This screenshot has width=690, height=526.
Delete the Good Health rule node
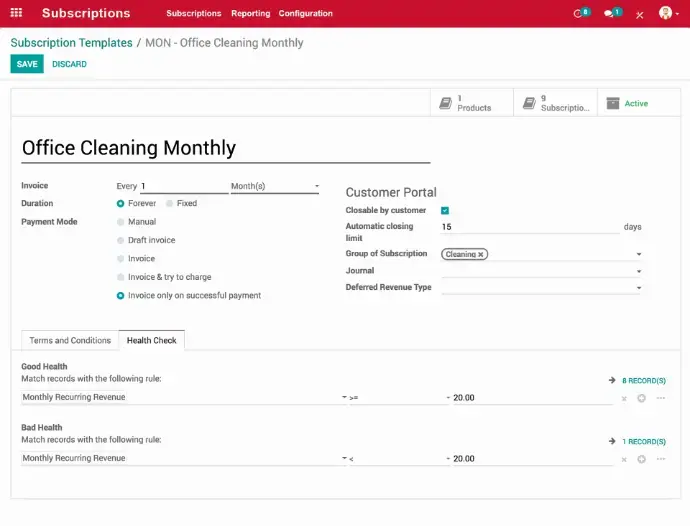[x=624, y=398]
